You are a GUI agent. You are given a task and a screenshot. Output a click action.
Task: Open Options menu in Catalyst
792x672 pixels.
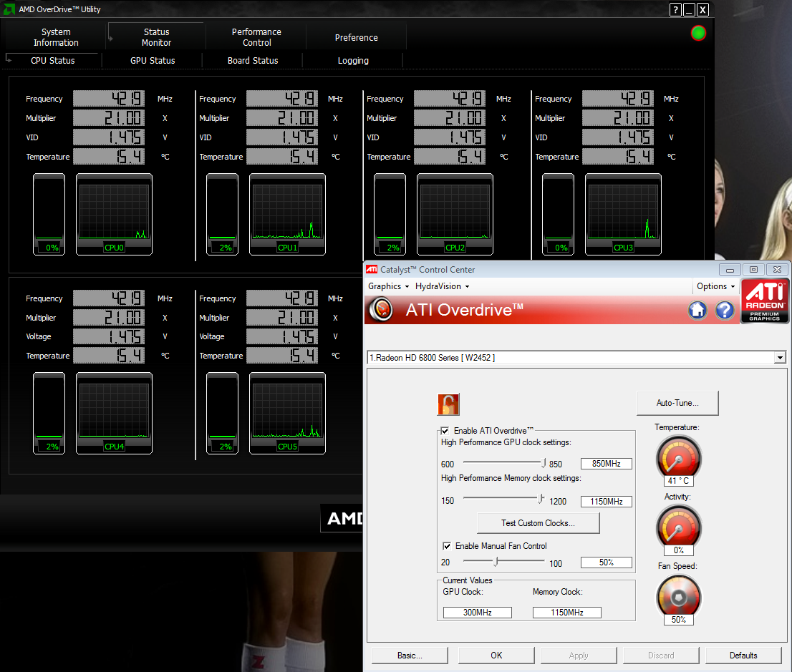(x=715, y=286)
